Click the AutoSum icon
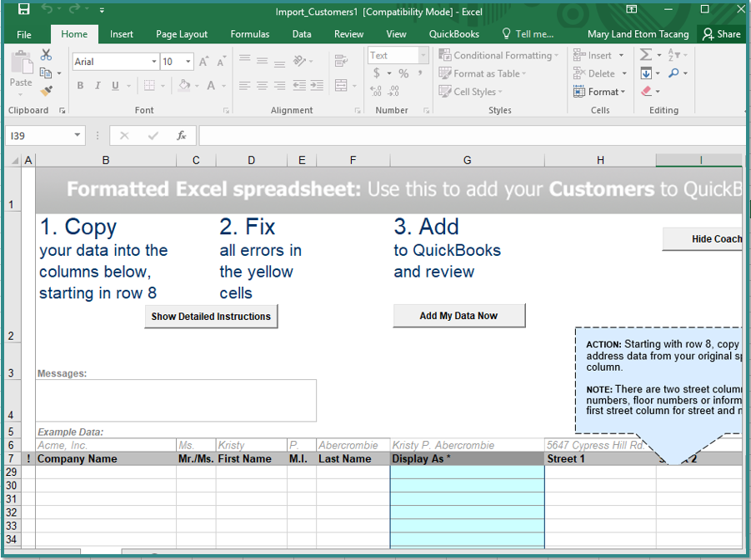This screenshot has height=560, width=751. coord(645,54)
